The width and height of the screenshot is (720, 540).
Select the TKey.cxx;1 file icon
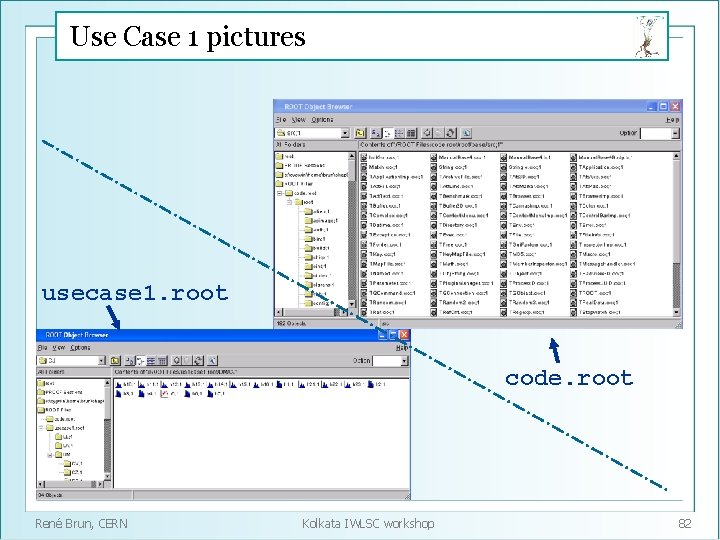pos(364,254)
